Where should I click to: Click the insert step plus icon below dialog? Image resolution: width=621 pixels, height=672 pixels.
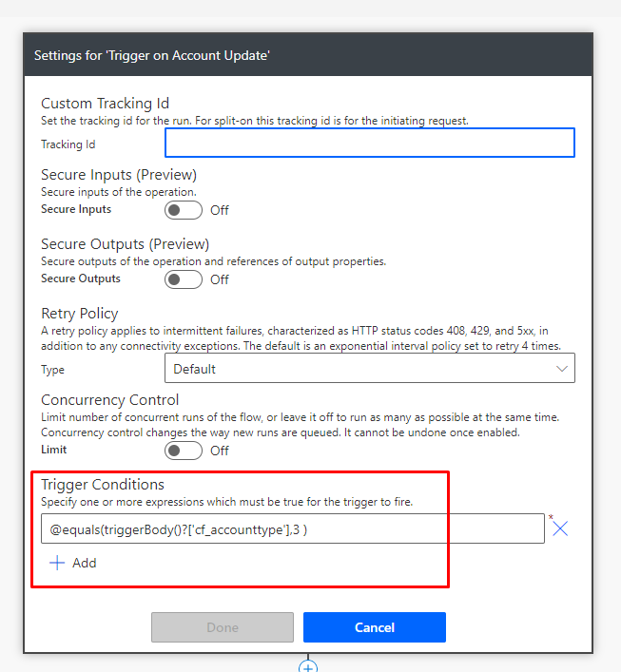pyautogui.click(x=308, y=666)
